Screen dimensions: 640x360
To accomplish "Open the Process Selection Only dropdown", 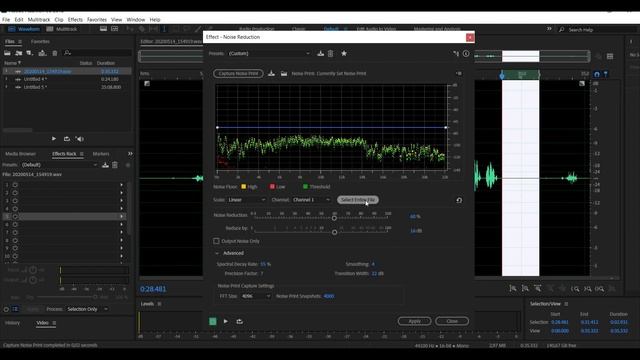I will pos(87,309).
